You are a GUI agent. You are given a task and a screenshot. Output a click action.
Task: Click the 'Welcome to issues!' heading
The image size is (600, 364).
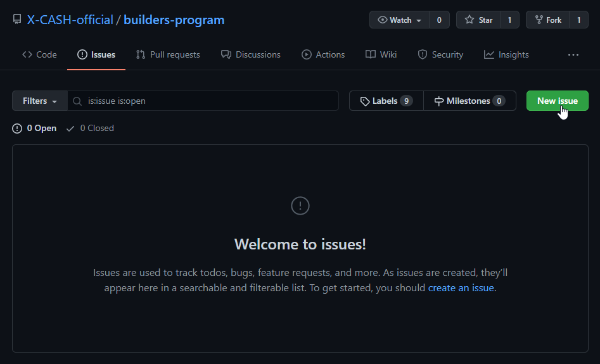(x=300, y=244)
